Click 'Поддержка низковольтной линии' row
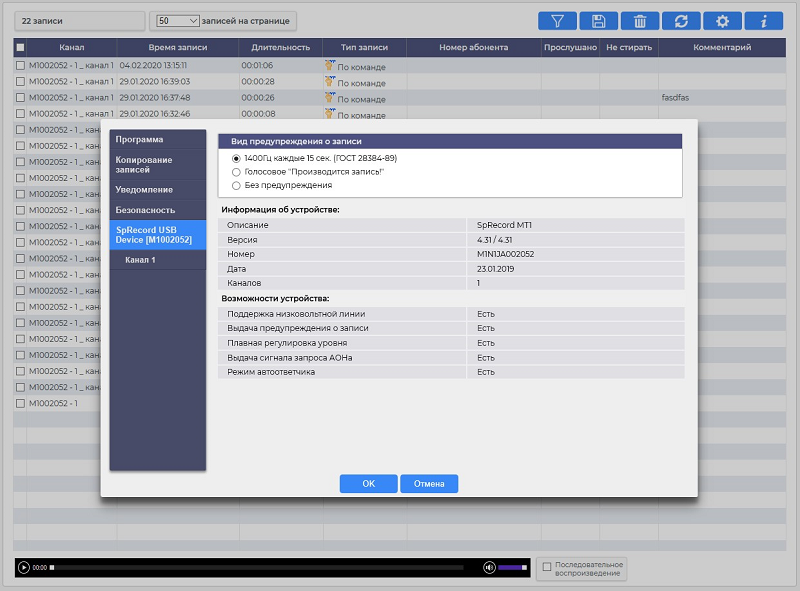Image resolution: width=800 pixels, height=591 pixels. click(451, 314)
